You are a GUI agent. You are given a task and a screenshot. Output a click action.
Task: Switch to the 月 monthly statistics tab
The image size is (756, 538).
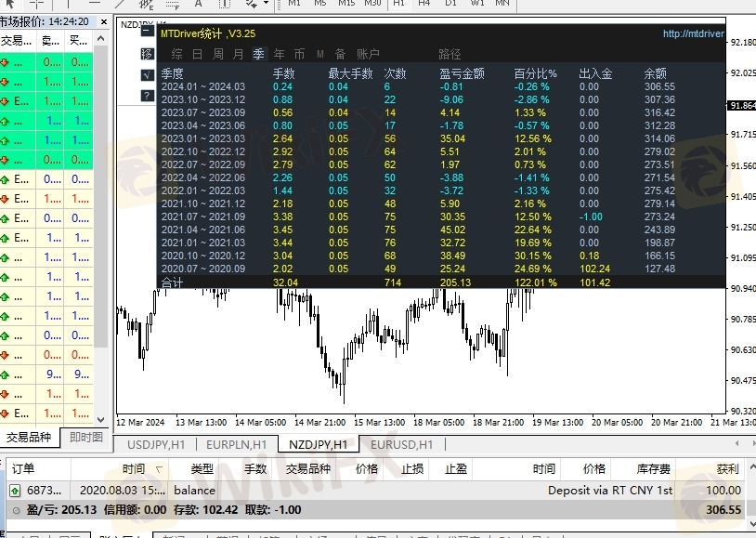coord(239,55)
